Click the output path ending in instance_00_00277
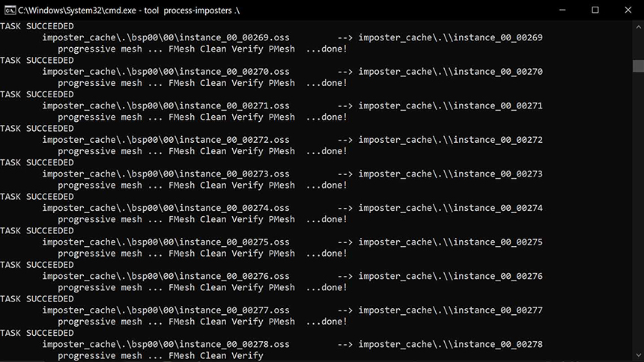Viewport: 644px width, 362px height. 451,310
